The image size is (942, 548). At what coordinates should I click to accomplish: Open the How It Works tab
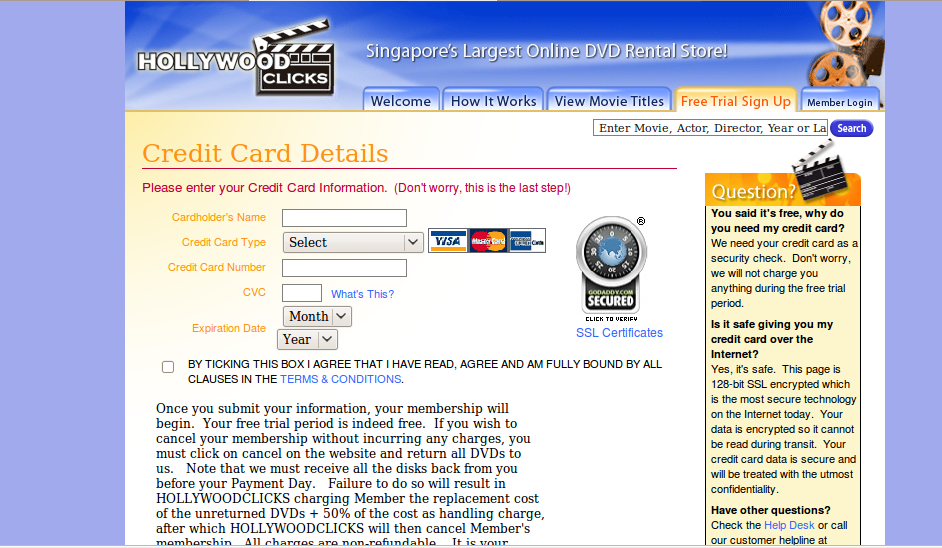[493, 101]
